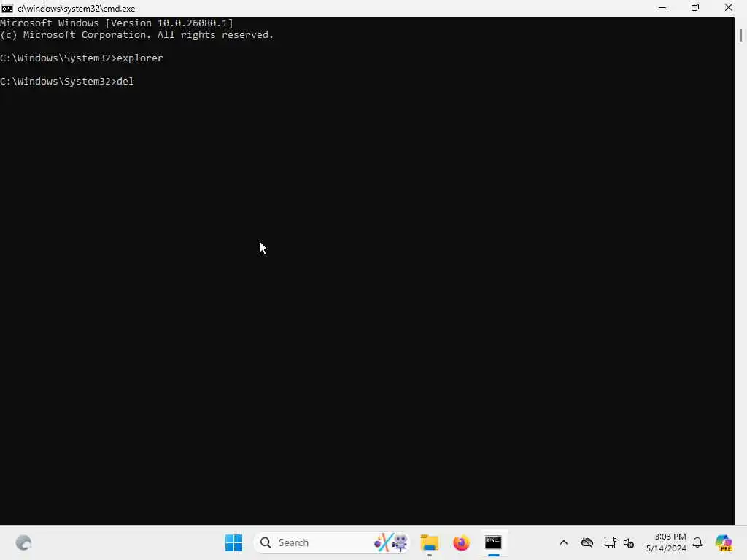Click the muted volume tray icon
Viewport: 747px width, 560px height.
point(629,542)
